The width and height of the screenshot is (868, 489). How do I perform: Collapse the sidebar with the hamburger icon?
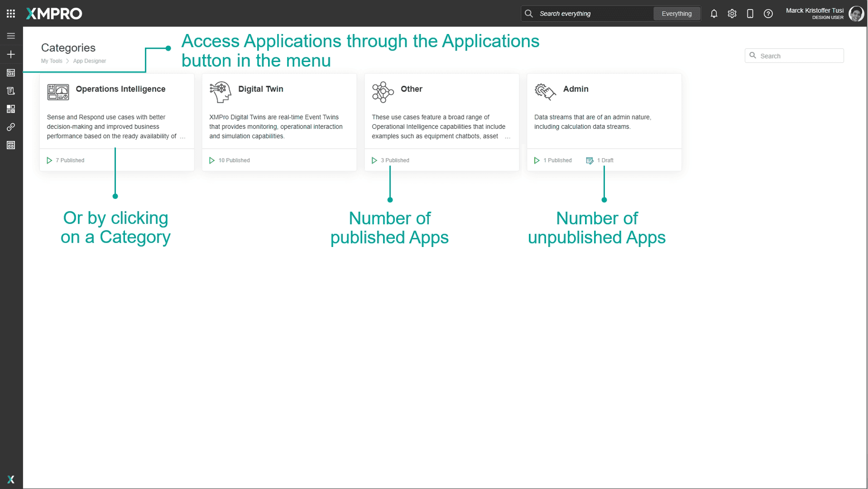11,35
